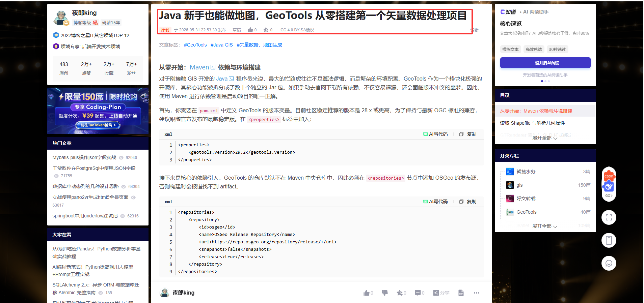Viewport: 644px width, 303px height.
Task: Jump to 从零开始：Maven 依赖与环境搭建 in 目录
Action: 536,111
